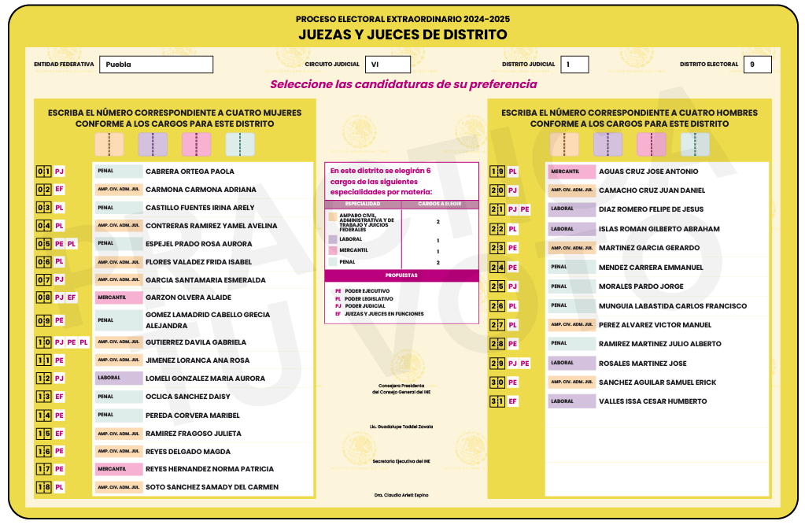Pick Rosales Martinez Jose

pyautogui.click(x=642, y=364)
